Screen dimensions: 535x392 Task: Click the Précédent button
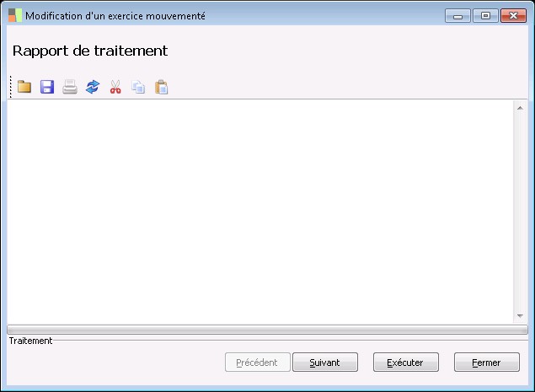pos(258,362)
